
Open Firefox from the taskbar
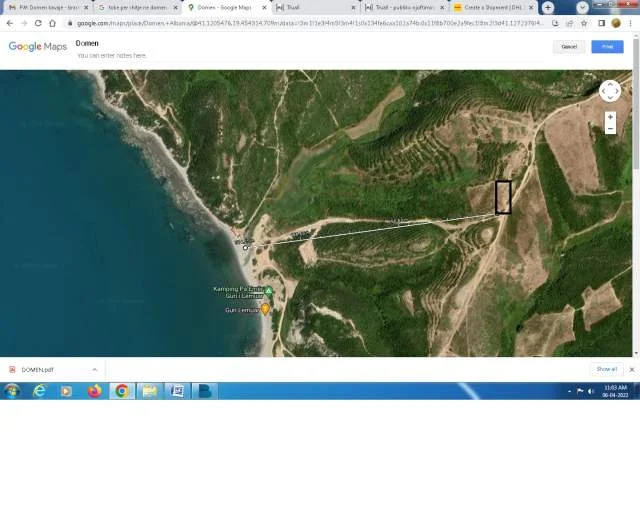(95, 391)
